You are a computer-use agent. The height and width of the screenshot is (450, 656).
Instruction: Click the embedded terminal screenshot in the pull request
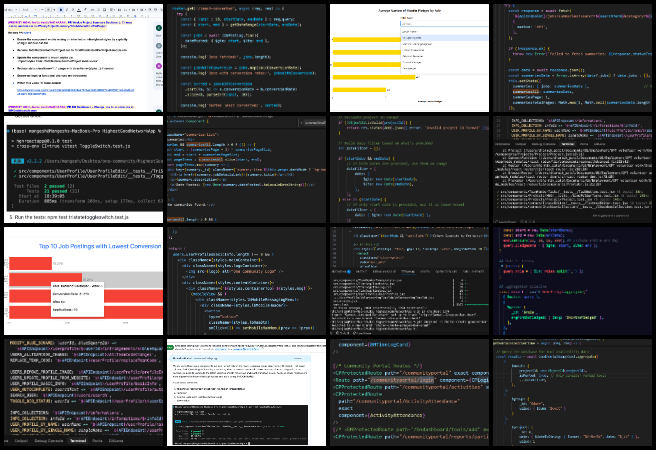point(240,424)
